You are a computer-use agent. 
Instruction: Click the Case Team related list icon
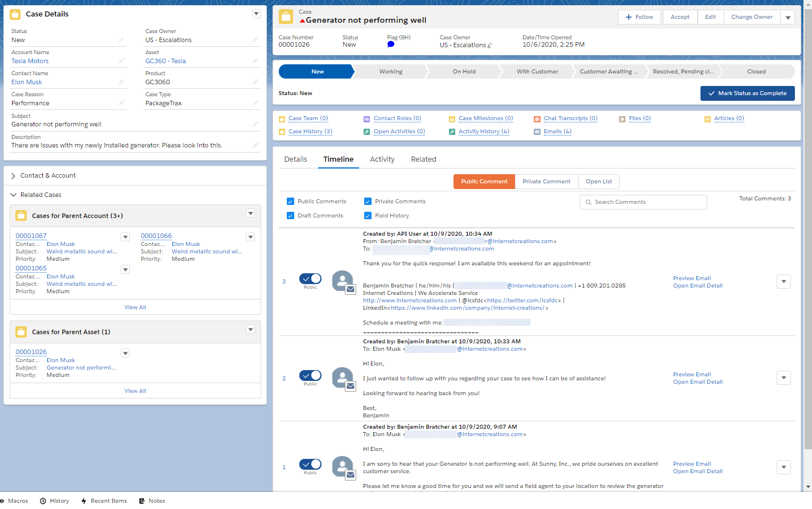(x=282, y=119)
